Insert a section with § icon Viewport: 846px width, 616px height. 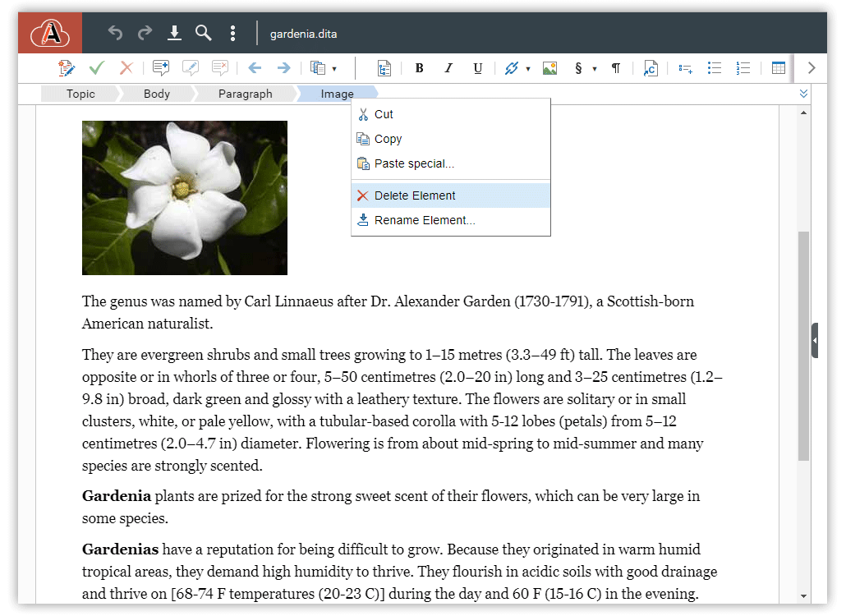point(578,68)
